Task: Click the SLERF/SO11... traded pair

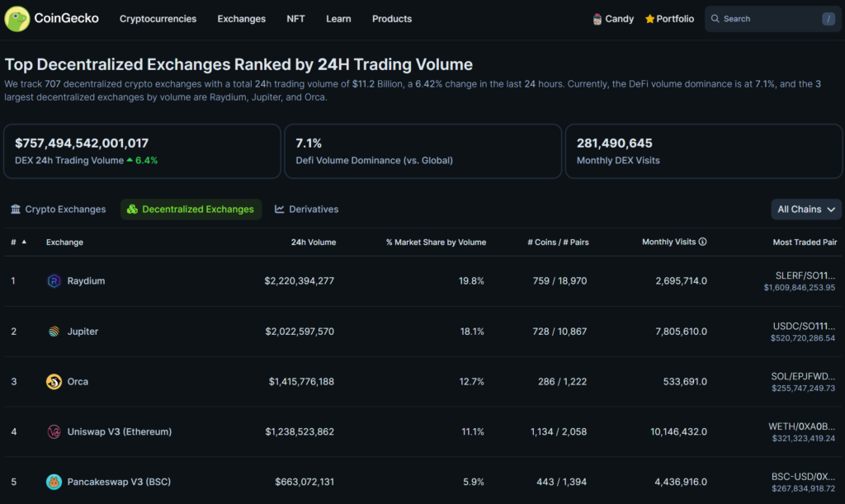Action: [805, 276]
